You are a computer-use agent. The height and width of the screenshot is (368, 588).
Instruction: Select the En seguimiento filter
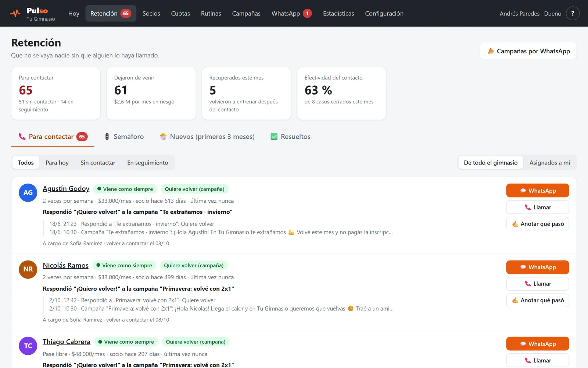[x=148, y=162]
